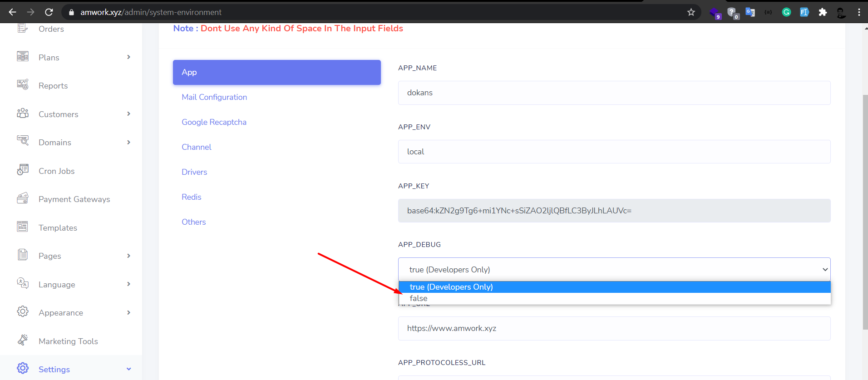This screenshot has height=380, width=868.
Task: Switch to the Mail Configuration tab
Action: pyautogui.click(x=214, y=97)
